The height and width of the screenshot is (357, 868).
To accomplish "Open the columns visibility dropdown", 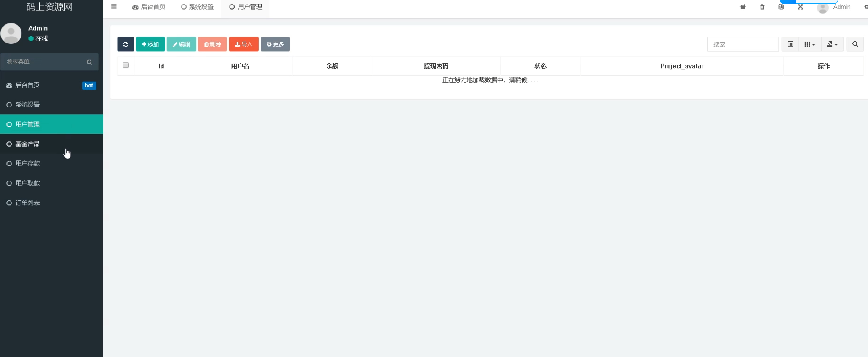I will coord(809,44).
